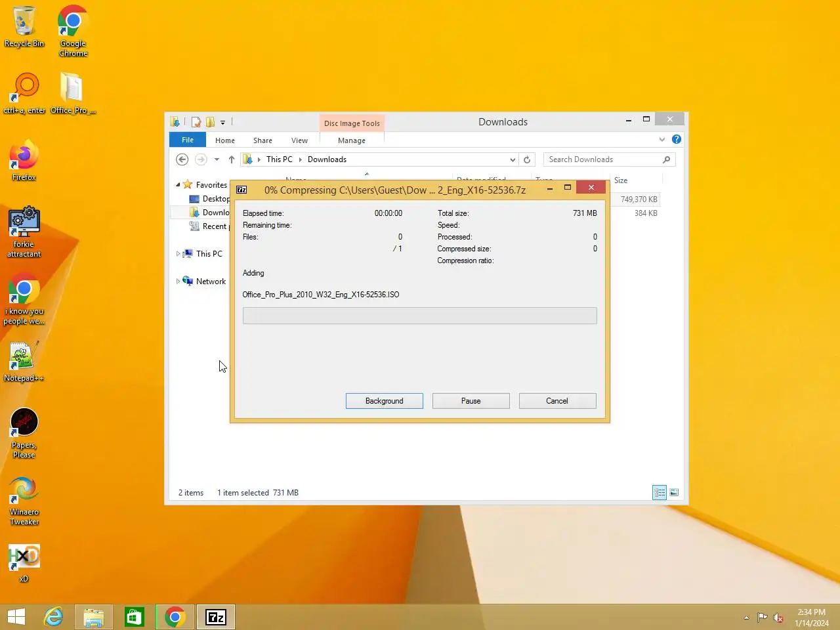This screenshot has height=630, width=840.
Task: Open the File tab in Explorer
Action: click(x=188, y=140)
